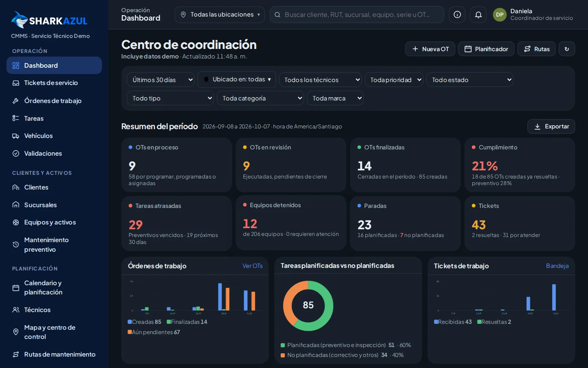Click the refresh arrow button
This screenshot has width=588, height=368.
click(x=567, y=49)
